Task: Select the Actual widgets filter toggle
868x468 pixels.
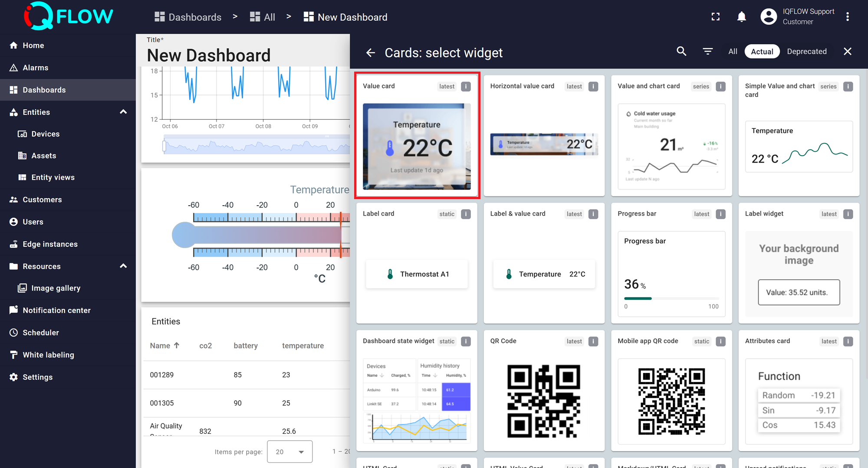Action: pyautogui.click(x=762, y=52)
